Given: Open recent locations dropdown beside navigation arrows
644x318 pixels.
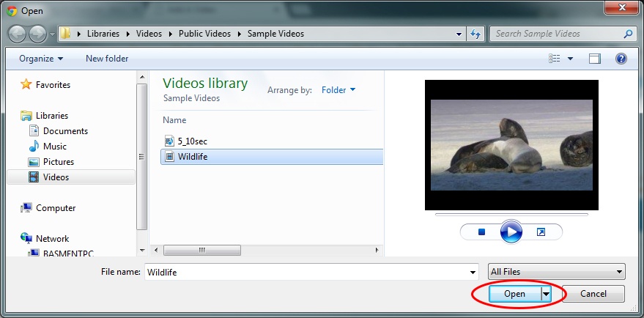Looking at the screenshot, I should click(52, 34).
